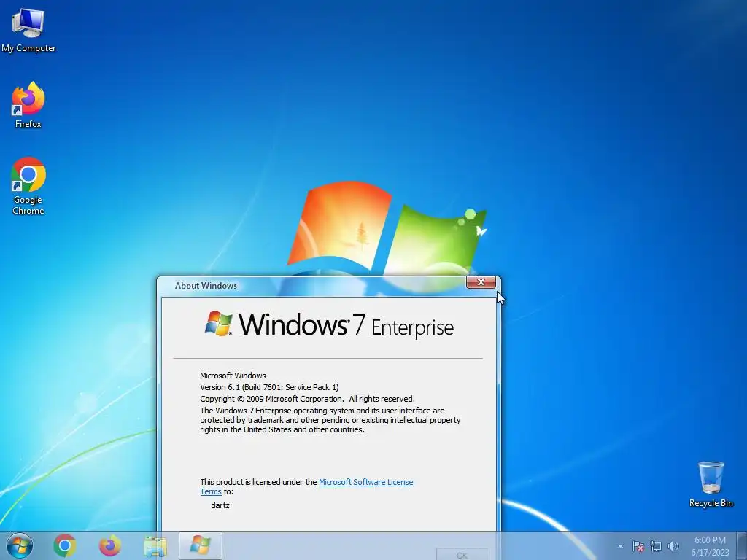Launch Firefox from the taskbar

109,545
